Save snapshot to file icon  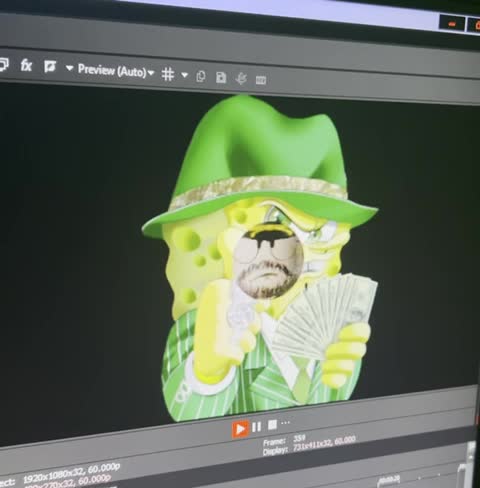click(221, 78)
